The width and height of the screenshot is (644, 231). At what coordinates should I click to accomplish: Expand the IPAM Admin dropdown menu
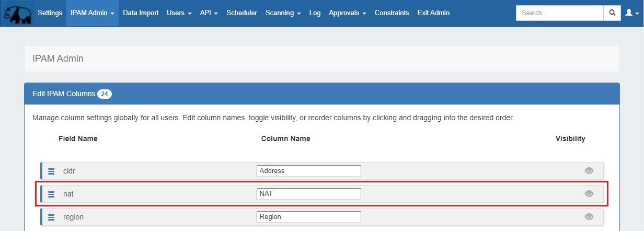pyautogui.click(x=92, y=13)
